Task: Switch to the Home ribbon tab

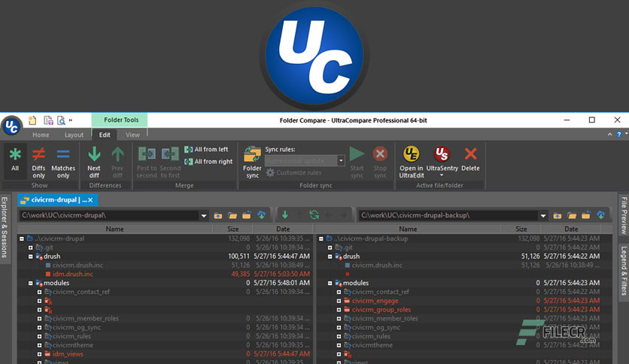Action: [41, 135]
